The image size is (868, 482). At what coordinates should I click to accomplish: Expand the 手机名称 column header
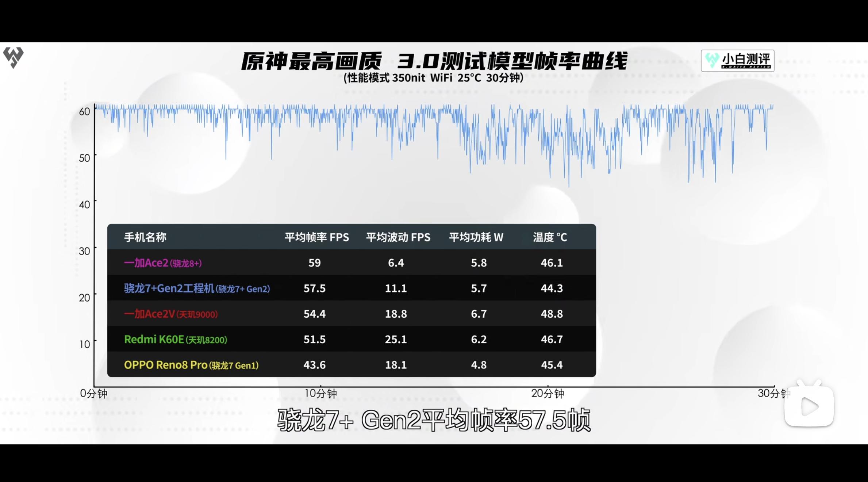[x=145, y=237]
